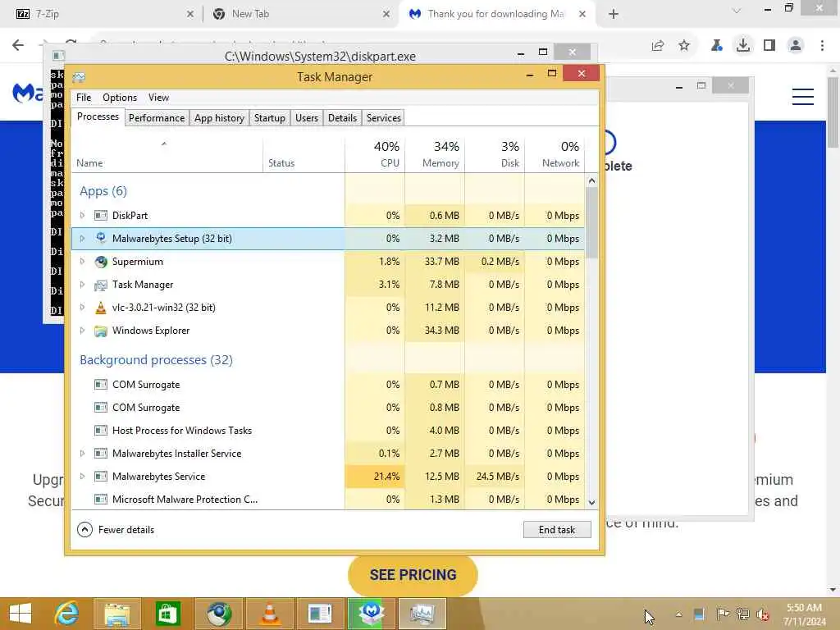Open the browser downloads icon

tap(743, 46)
